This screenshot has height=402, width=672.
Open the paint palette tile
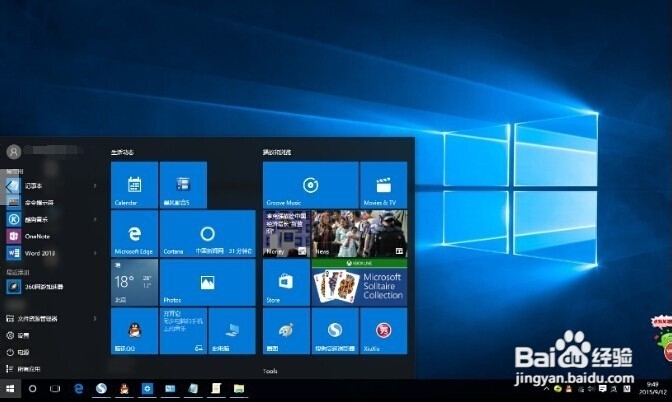tap(286, 331)
